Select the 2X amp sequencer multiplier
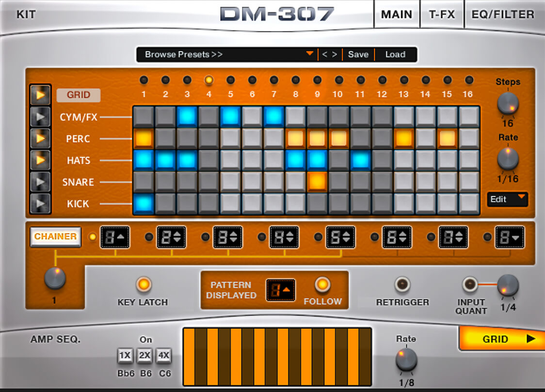This screenshot has height=392, width=545. 144,356
